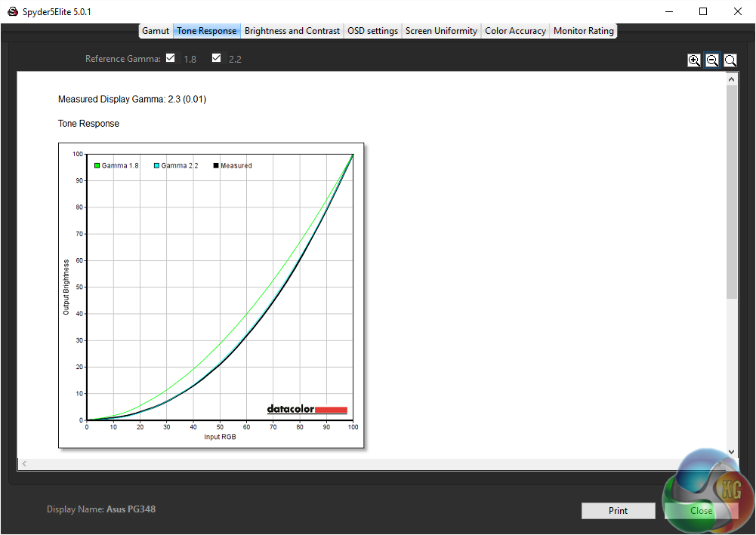Viewport: 756px width, 535px height.
Task: Click the vertical scrollbar down arrow
Action: [731, 451]
